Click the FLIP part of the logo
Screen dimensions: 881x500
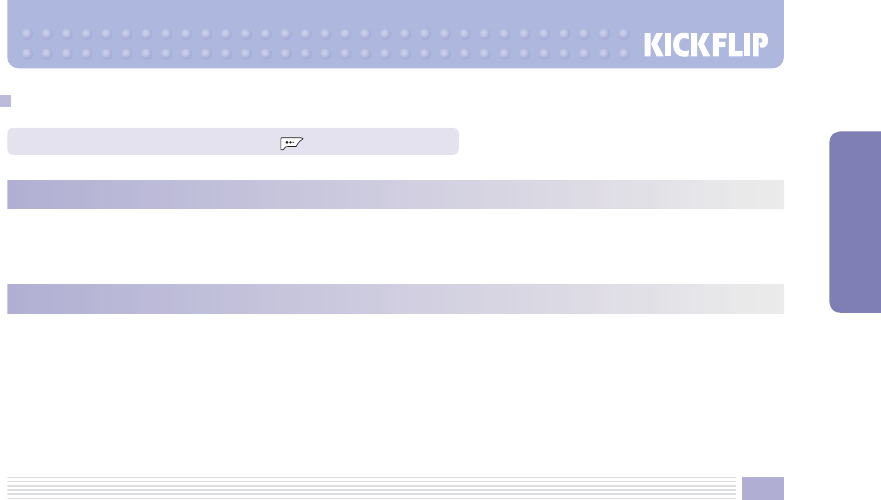click(746, 46)
